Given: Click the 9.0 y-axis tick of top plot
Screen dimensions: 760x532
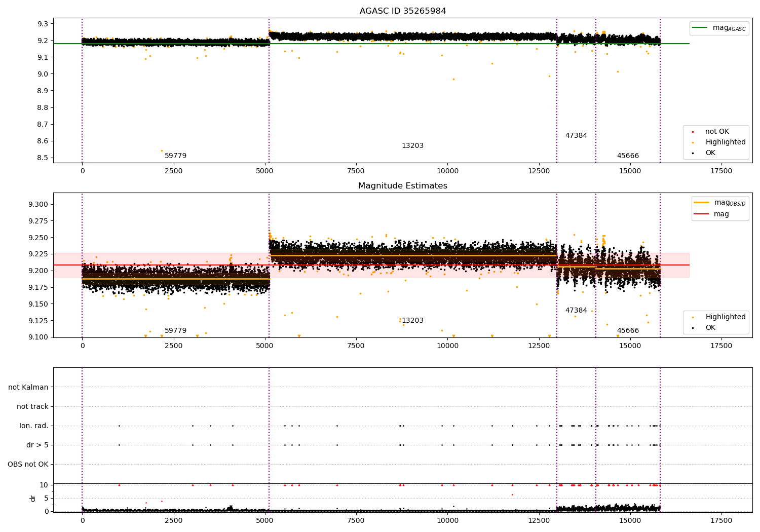Looking at the screenshot, I should [x=43, y=74].
